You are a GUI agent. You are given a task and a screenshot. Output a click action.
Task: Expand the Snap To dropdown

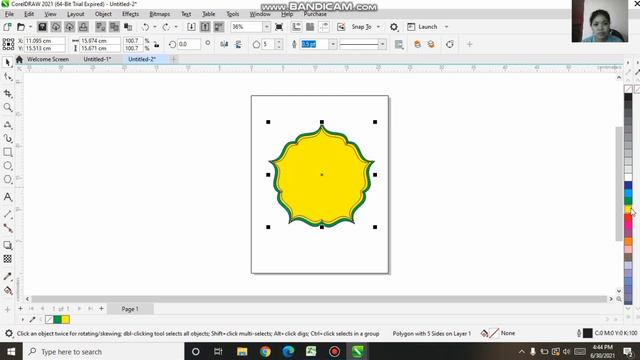378,27
